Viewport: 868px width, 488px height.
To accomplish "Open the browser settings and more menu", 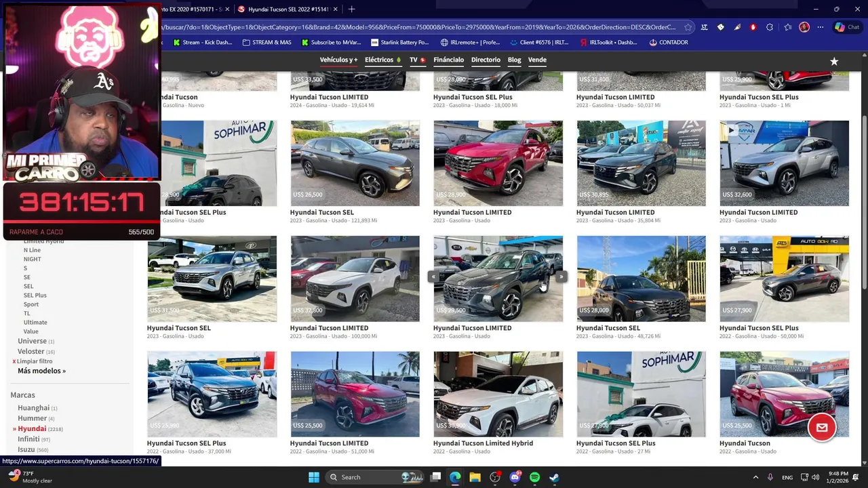I will [x=821, y=27].
